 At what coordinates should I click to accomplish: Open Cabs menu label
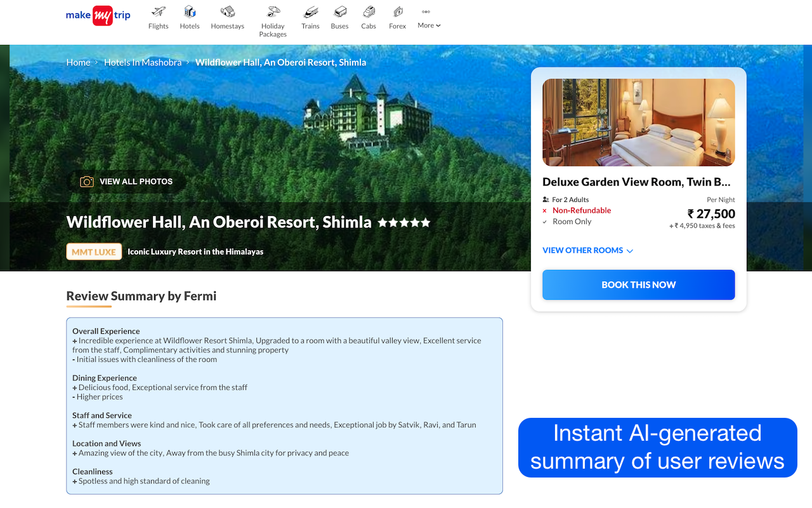369,26
